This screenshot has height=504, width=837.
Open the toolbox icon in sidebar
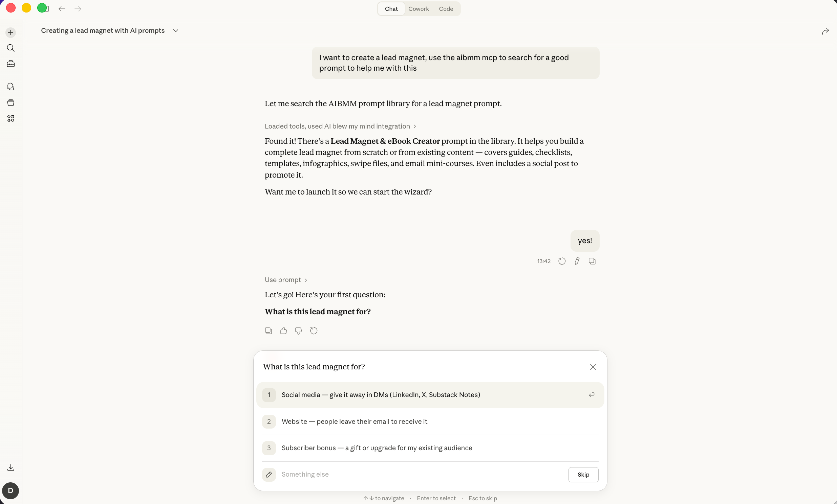10,64
